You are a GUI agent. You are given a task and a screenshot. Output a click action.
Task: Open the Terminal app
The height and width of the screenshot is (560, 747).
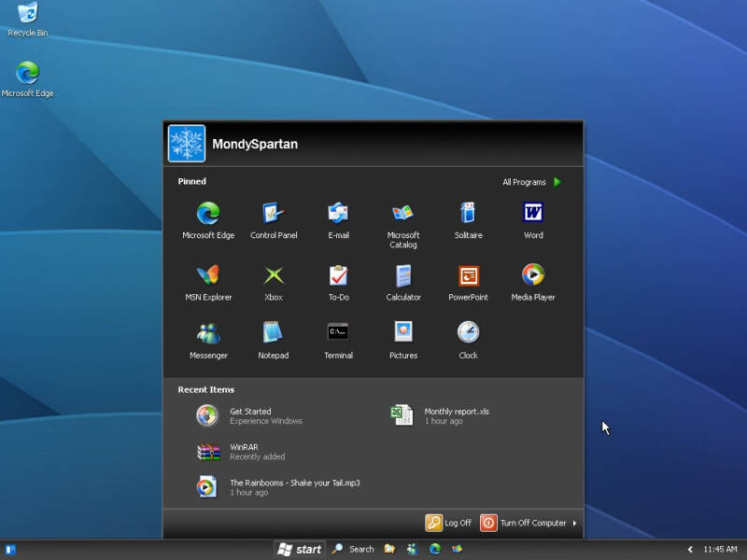(x=338, y=339)
